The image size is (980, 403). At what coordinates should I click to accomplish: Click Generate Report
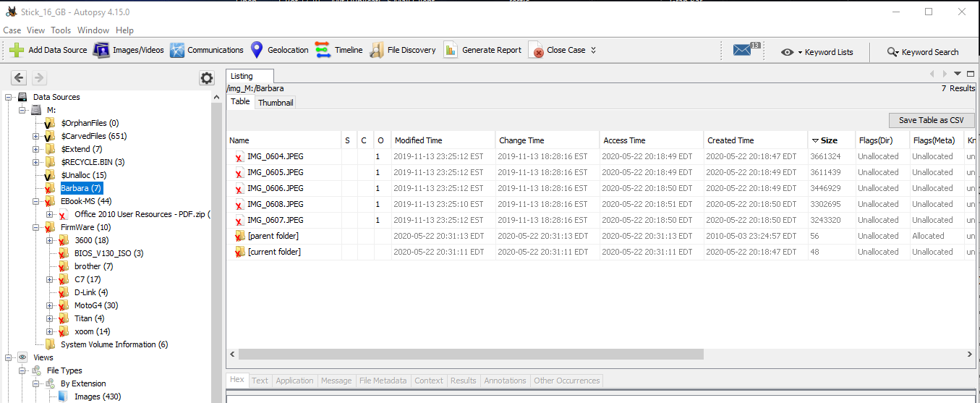tap(482, 50)
